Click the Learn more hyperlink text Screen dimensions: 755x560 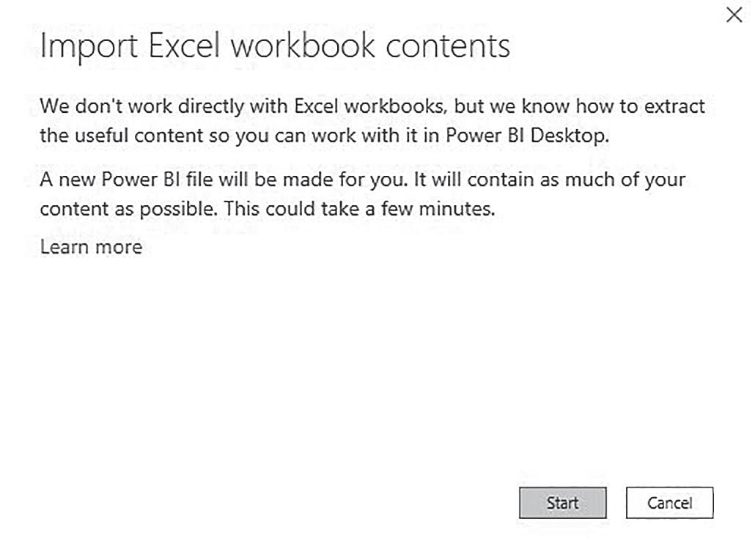(91, 247)
